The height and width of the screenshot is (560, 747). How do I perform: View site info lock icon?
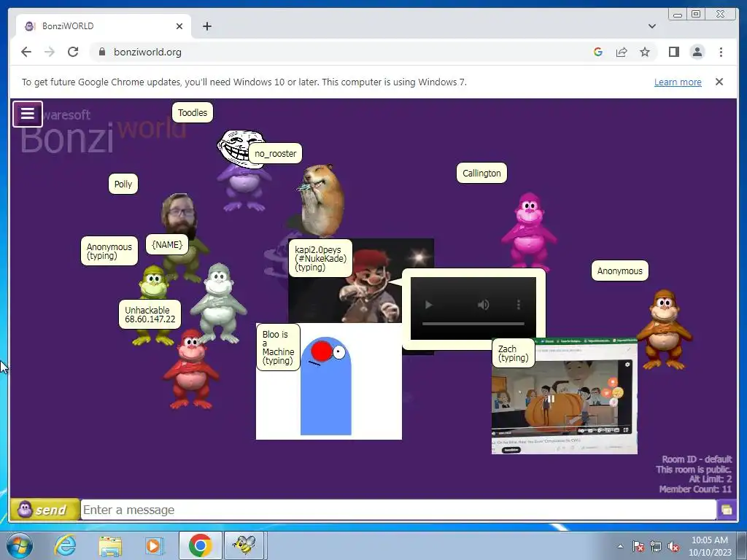pyautogui.click(x=101, y=52)
